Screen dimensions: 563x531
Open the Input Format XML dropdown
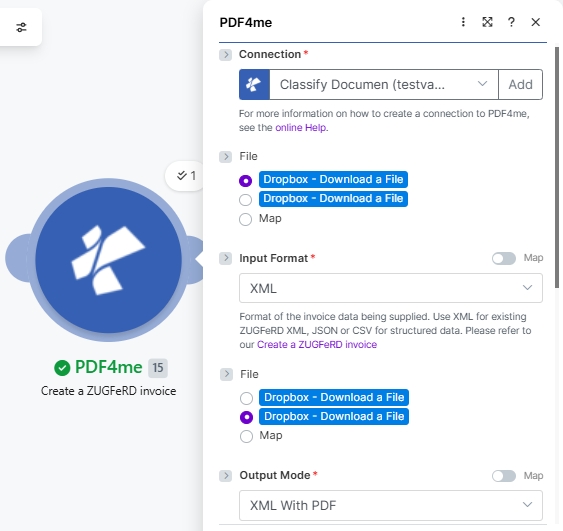pyautogui.click(x=391, y=288)
